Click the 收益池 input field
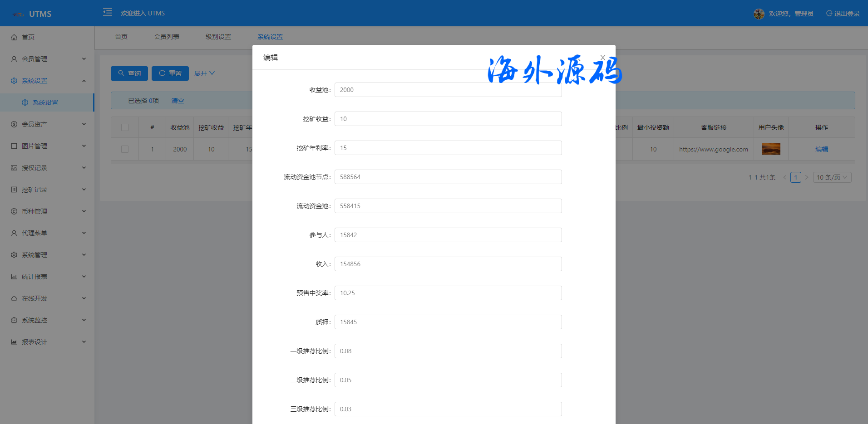 (448, 90)
